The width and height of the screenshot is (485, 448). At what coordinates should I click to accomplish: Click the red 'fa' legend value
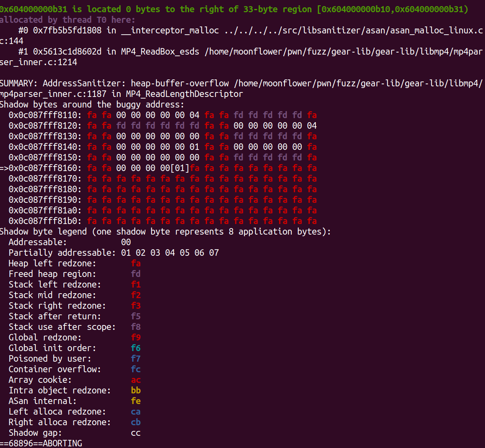[136, 264]
